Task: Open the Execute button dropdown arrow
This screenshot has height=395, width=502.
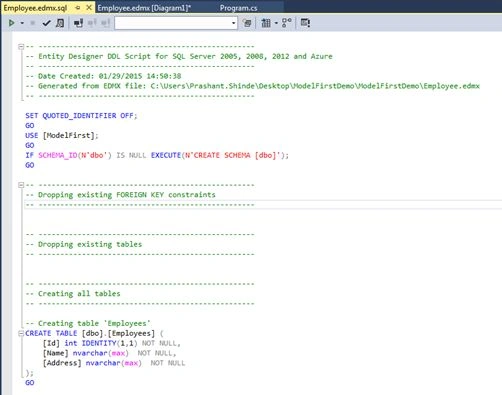Action: point(22,23)
